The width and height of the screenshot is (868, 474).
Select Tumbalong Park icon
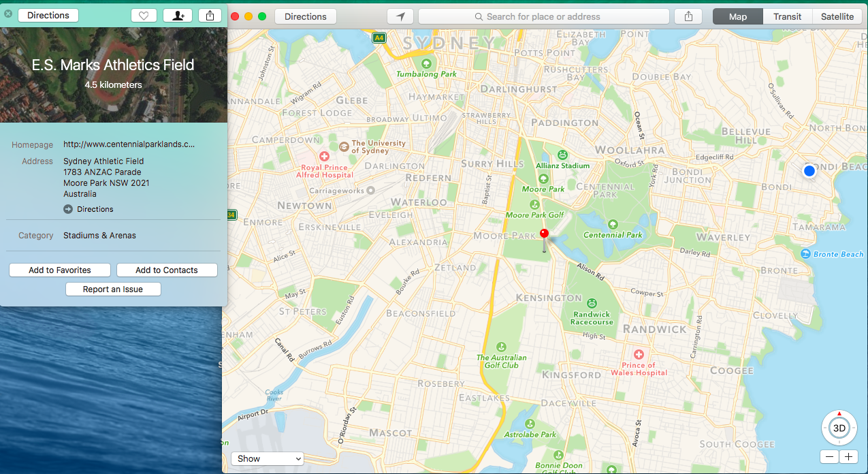click(428, 62)
